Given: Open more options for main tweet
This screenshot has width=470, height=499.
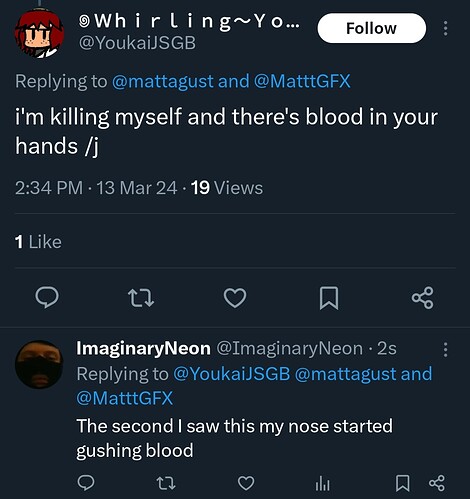Looking at the screenshot, I should point(445,28).
